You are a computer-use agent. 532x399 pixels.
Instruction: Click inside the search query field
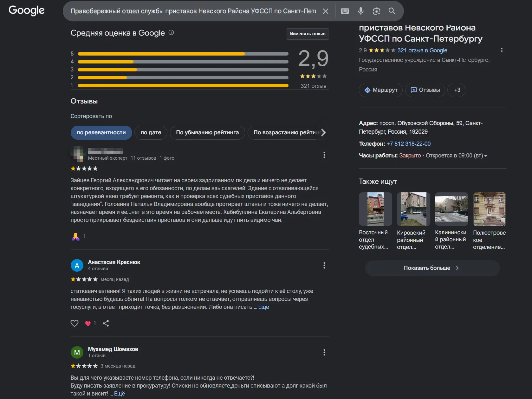tap(193, 11)
